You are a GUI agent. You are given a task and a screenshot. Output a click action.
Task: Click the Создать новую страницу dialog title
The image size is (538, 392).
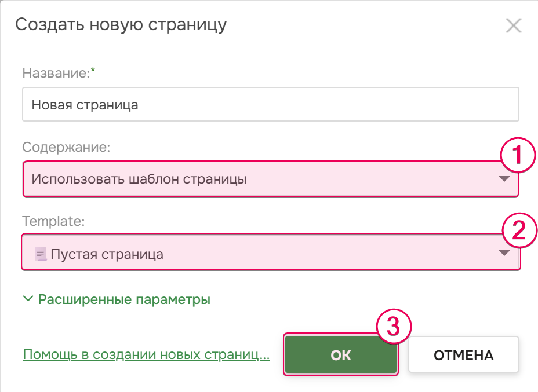pyautogui.click(x=122, y=25)
